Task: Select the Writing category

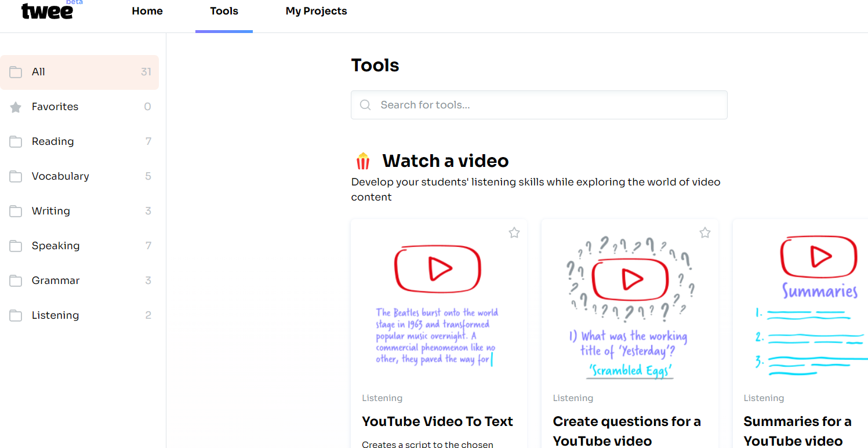Action: (x=79, y=211)
